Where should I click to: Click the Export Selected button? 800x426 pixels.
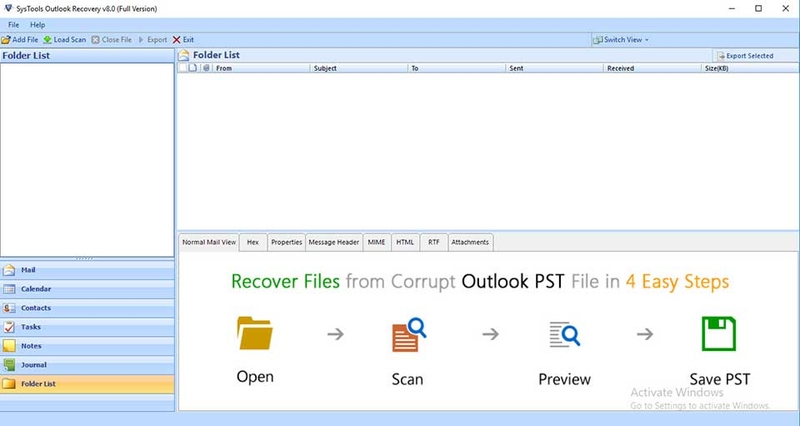coord(745,56)
